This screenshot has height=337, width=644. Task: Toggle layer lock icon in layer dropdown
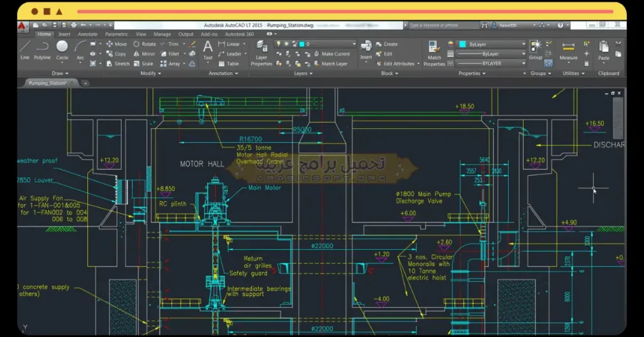(x=294, y=44)
